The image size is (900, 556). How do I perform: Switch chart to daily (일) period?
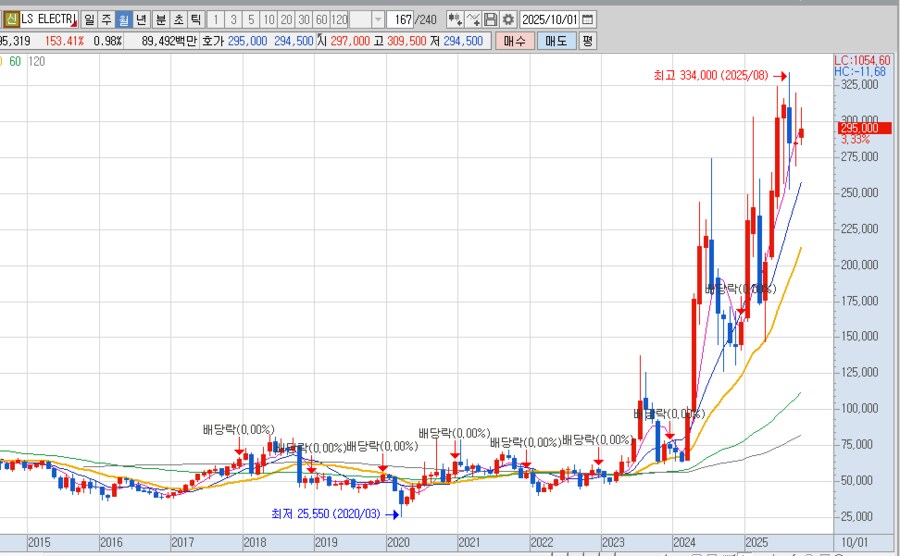[89, 19]
